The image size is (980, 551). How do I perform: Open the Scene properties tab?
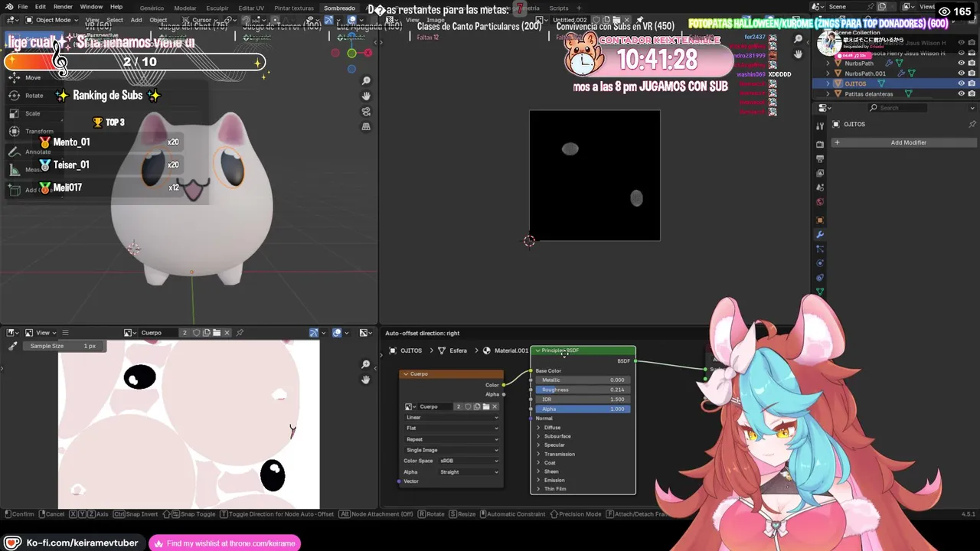820,187
